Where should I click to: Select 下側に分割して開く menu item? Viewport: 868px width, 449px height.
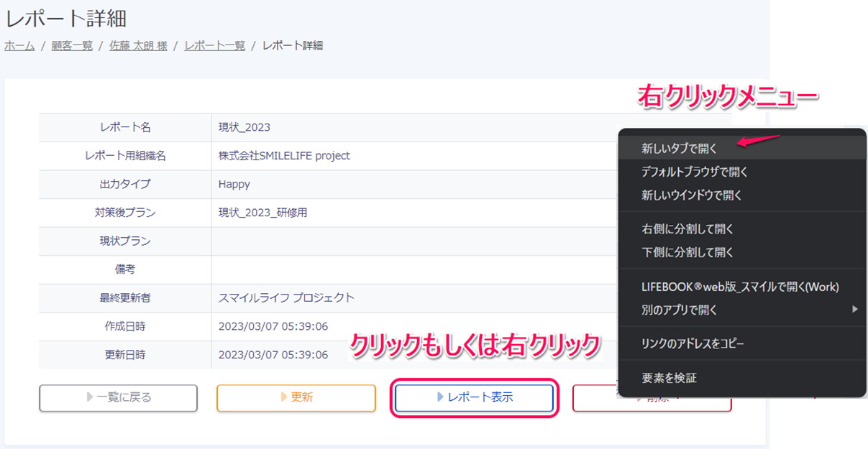point(687,252)
